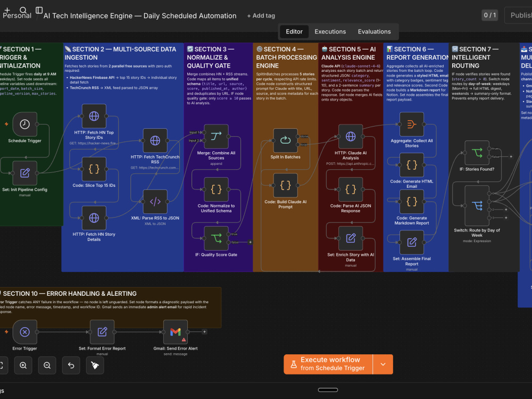Select Section 5 AI Analysis Engine note
Screen dimensions: 532x399
coord(351,157)
